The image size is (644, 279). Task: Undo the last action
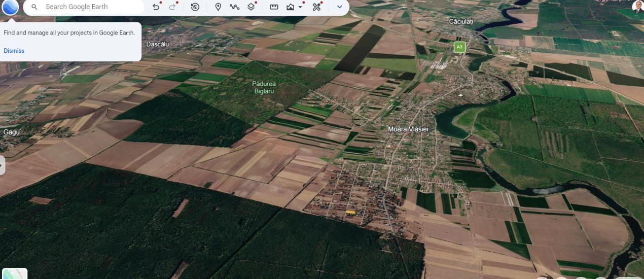(156, 7)
